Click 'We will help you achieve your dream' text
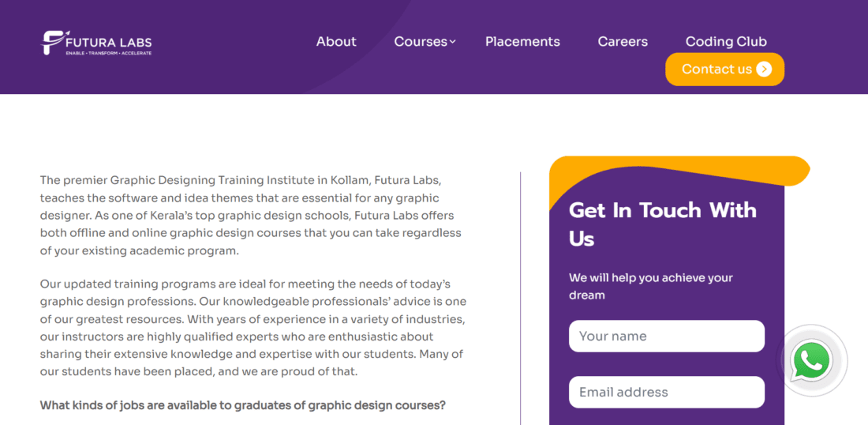This screenshot has height=425, width=868. point(650,287)
